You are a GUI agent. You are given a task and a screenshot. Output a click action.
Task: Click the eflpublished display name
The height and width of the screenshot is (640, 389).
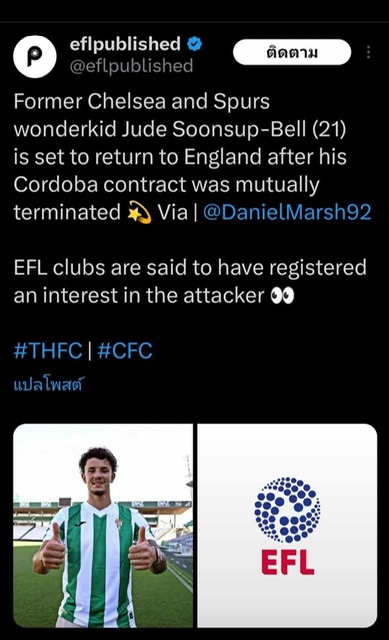(x=125, y=44)
